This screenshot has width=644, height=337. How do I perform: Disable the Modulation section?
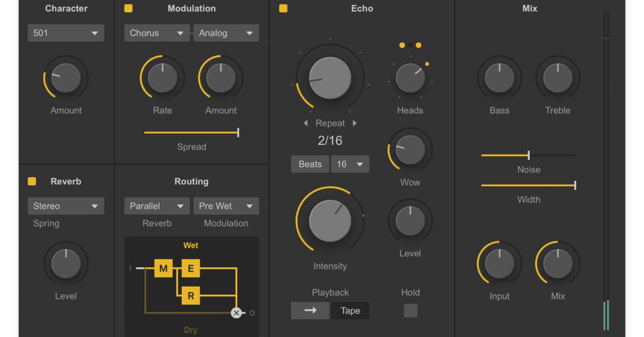pyautogui.click(x=128, y=9)
